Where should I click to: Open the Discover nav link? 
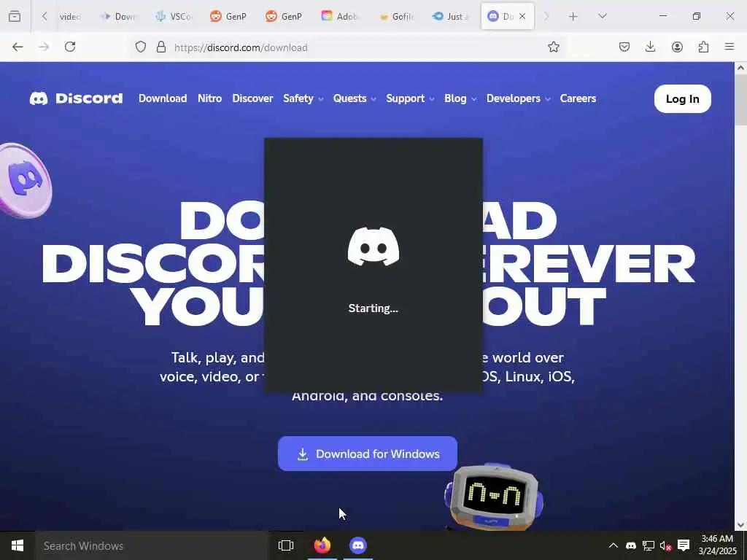click(x=252, y=98)
